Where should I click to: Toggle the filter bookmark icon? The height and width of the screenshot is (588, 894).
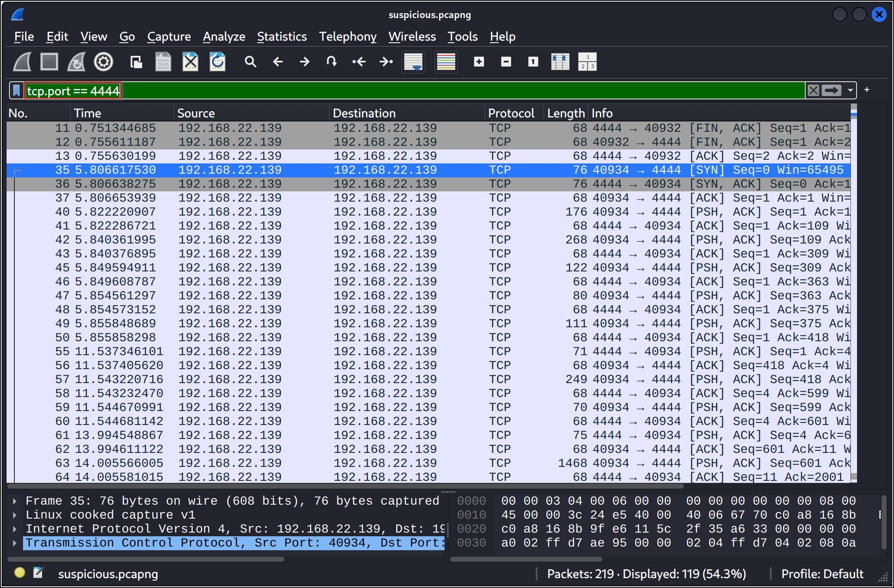16,90
